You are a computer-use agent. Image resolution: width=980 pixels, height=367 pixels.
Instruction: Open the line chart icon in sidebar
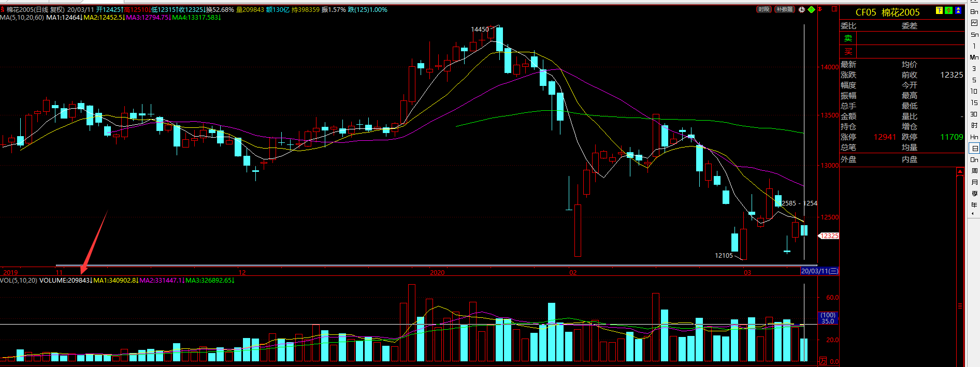pyautogui.click(x=974, y=23)
